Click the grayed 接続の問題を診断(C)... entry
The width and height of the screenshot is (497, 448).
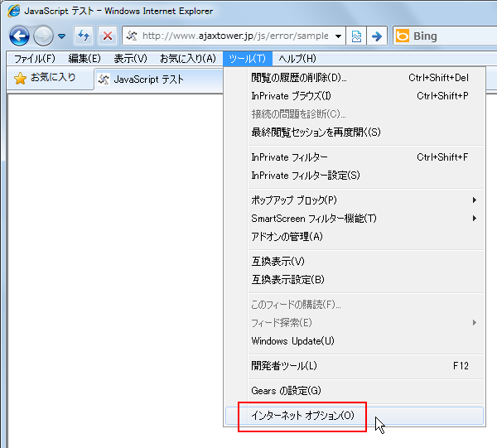355,114
